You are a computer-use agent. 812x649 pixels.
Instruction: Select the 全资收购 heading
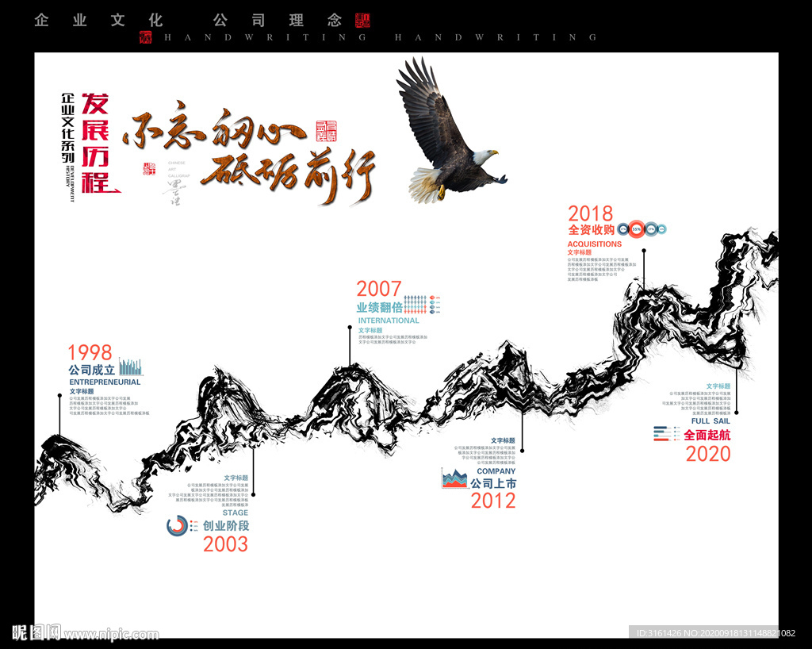coord(592,229)
